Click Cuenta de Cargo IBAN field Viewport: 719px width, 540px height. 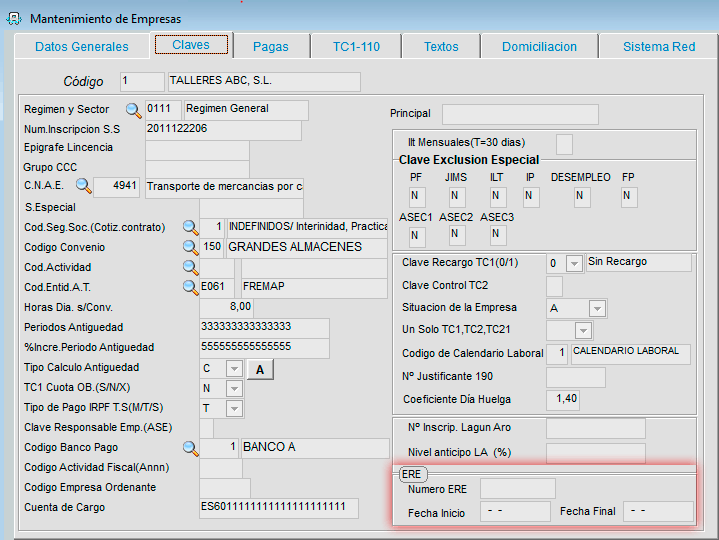coord(279,508)
